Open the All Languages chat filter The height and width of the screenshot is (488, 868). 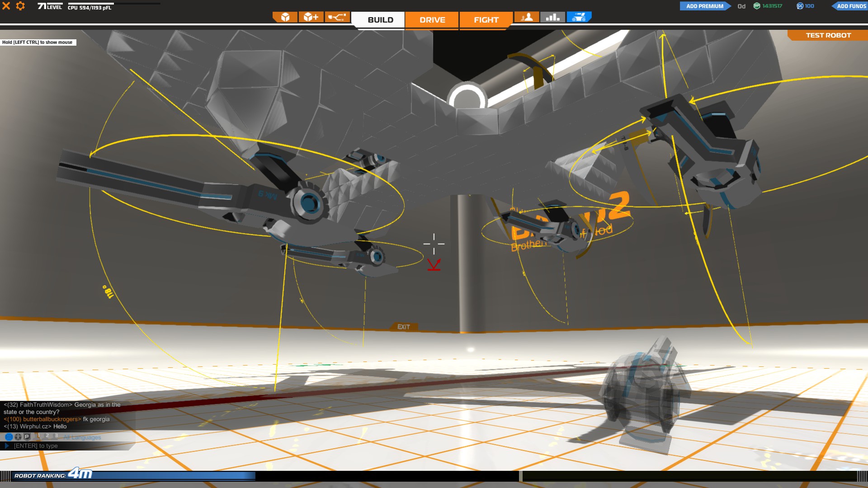[82, 437]
